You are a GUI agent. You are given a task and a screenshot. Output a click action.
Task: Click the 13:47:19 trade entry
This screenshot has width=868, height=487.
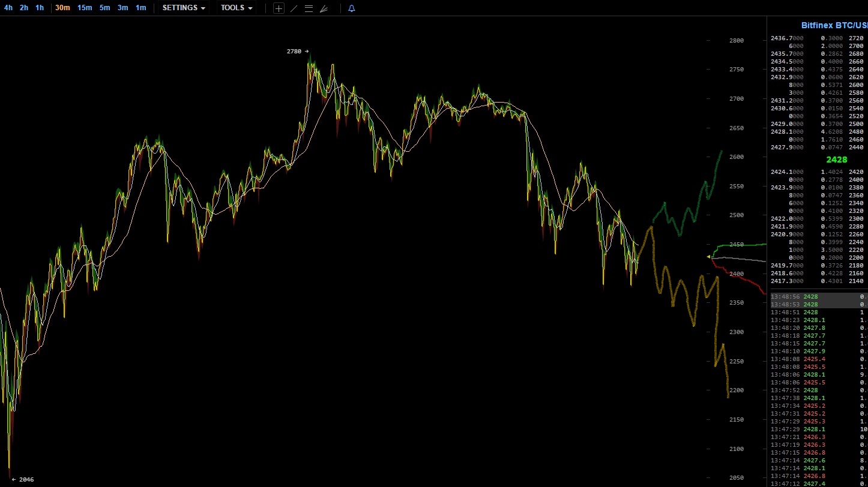(x=819, y=445)
